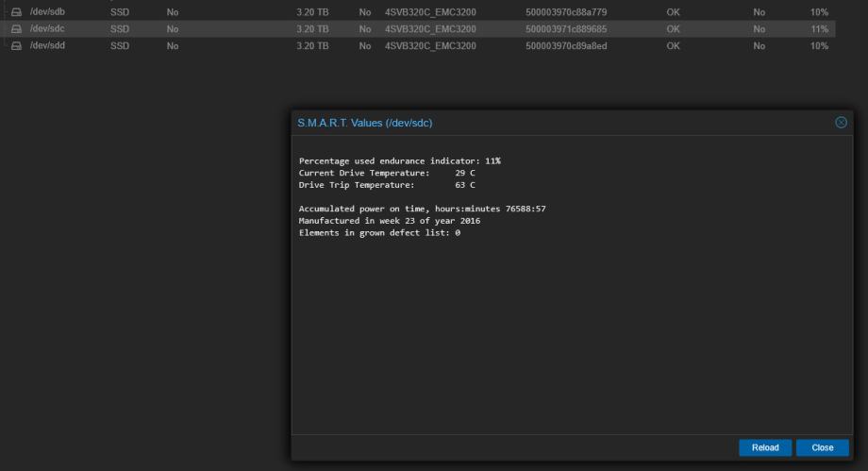Click the OK status in /dev/sdc row

[x=673, y=29]
